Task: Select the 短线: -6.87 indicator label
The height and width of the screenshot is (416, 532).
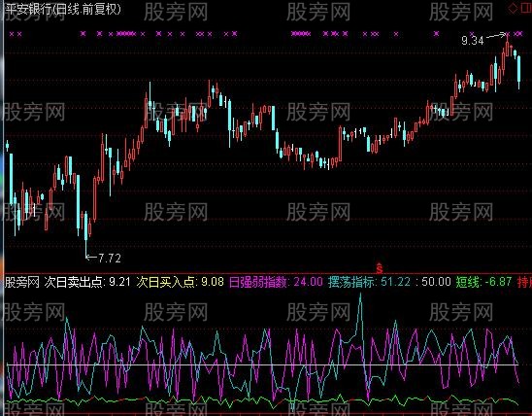Action: coord(483,282)
